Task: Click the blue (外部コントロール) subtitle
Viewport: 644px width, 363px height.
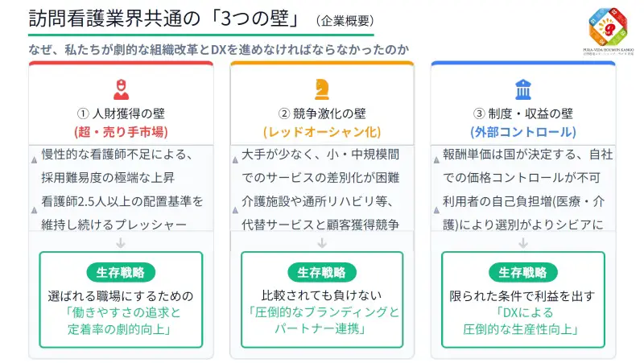Action: coord(523,132)
